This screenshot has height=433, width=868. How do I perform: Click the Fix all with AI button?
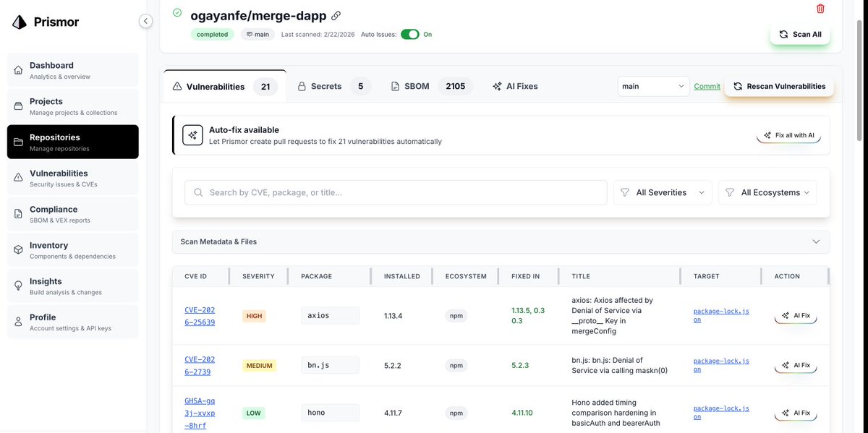[x=788, y=135]
